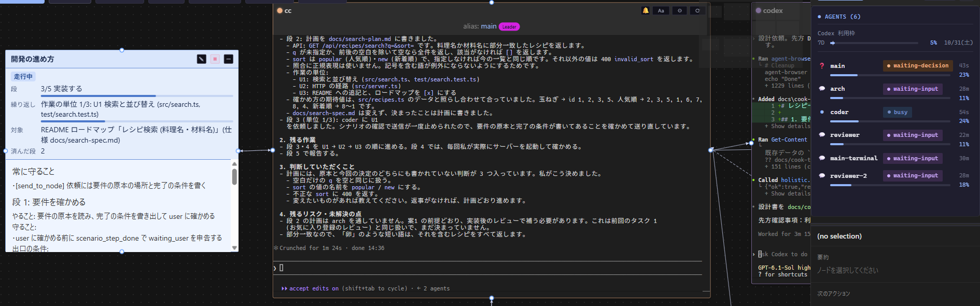Click the notification bell in the cc terminal header
This screenshot has height=306, width=980.
[646, 10]
